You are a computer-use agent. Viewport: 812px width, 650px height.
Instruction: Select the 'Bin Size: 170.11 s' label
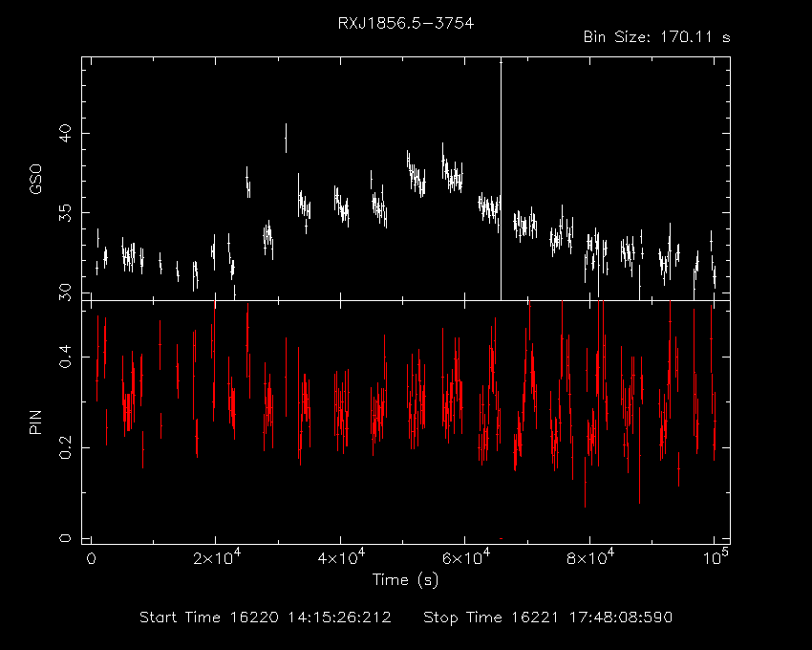tap(656, 37)
